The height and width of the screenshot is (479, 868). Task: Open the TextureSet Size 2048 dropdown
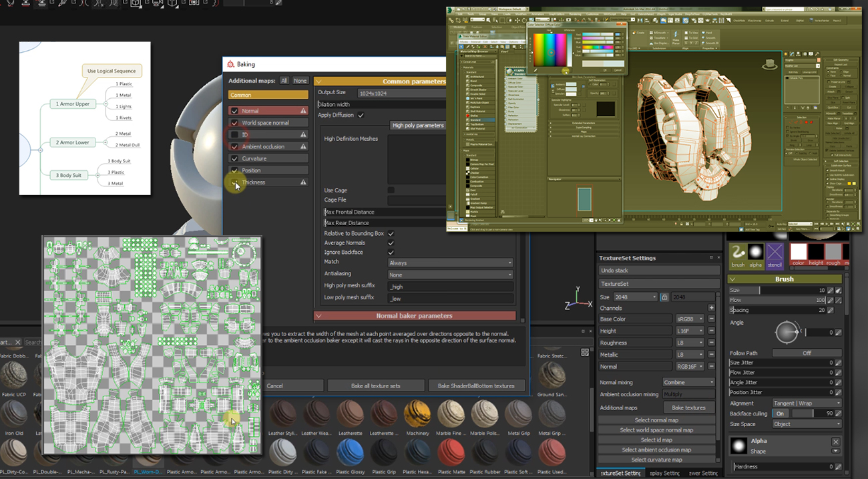click(x=635, y=297)
